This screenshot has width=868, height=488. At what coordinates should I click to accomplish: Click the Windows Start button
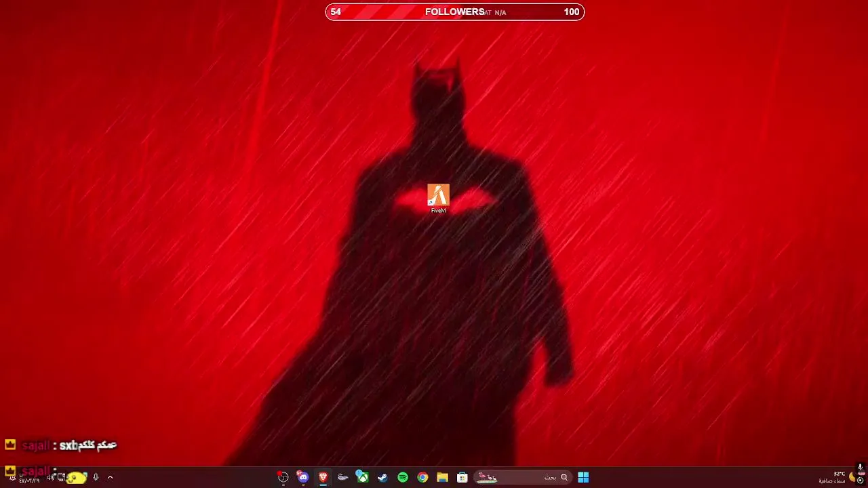[583, 477]
